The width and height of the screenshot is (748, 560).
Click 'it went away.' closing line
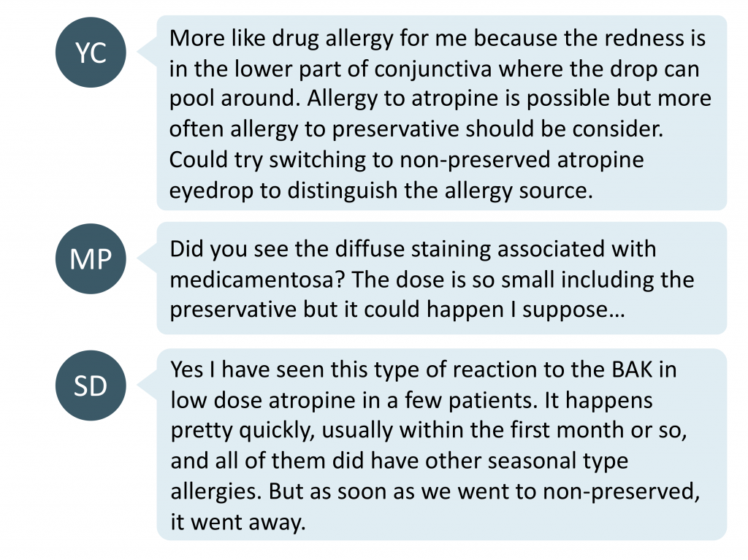click(x=237, y=521)
